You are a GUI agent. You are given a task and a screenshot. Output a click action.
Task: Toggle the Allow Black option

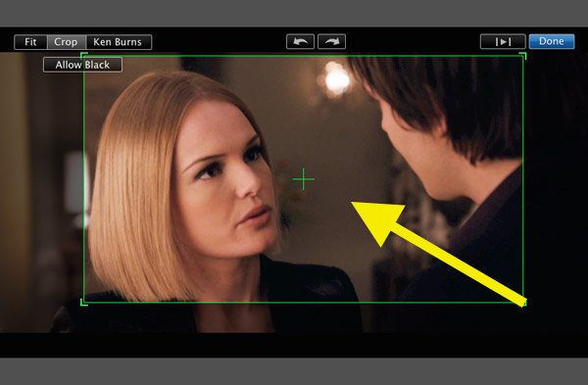coord(82,65)
